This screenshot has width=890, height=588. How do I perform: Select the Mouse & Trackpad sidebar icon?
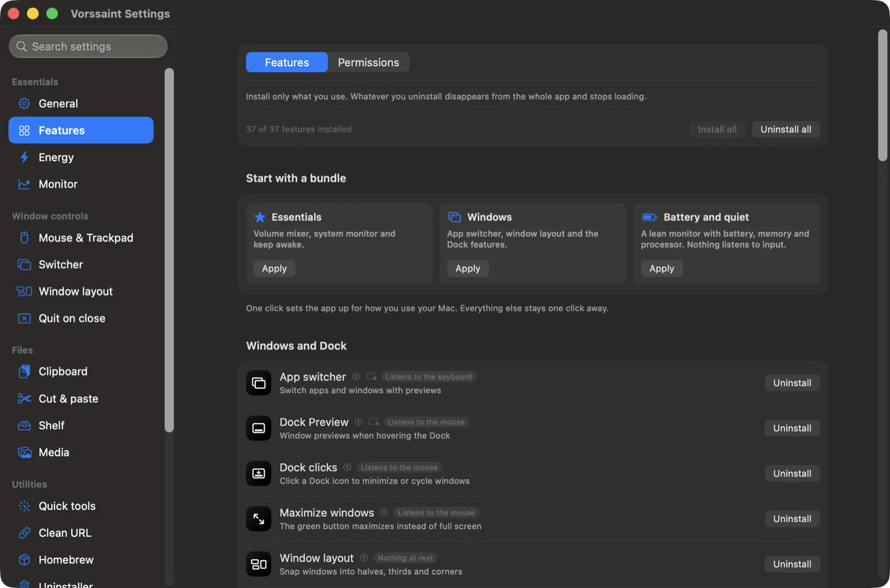pos(24,238)
